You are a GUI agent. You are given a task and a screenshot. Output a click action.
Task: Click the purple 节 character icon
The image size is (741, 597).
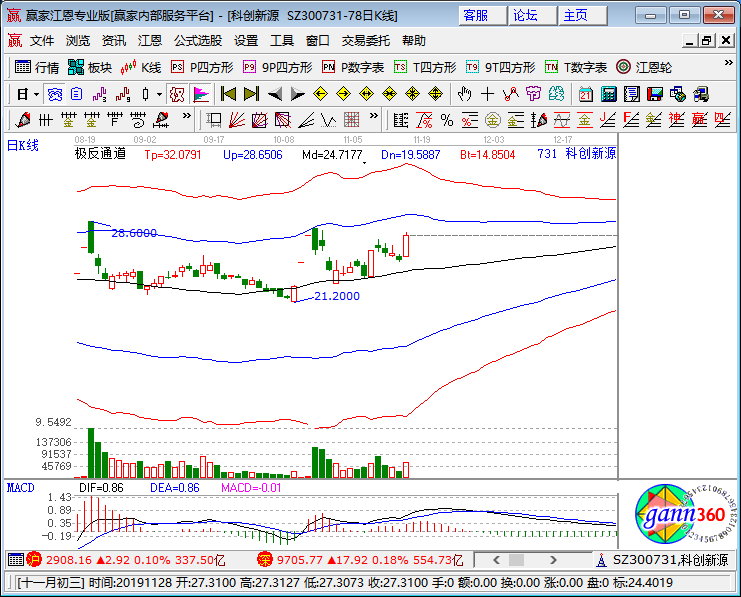coord(533,95)
